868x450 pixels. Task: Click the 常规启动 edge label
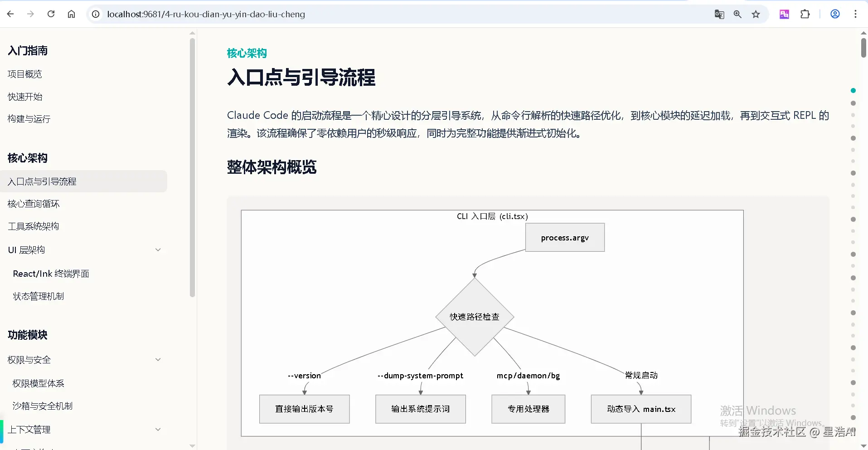[641, 375]
